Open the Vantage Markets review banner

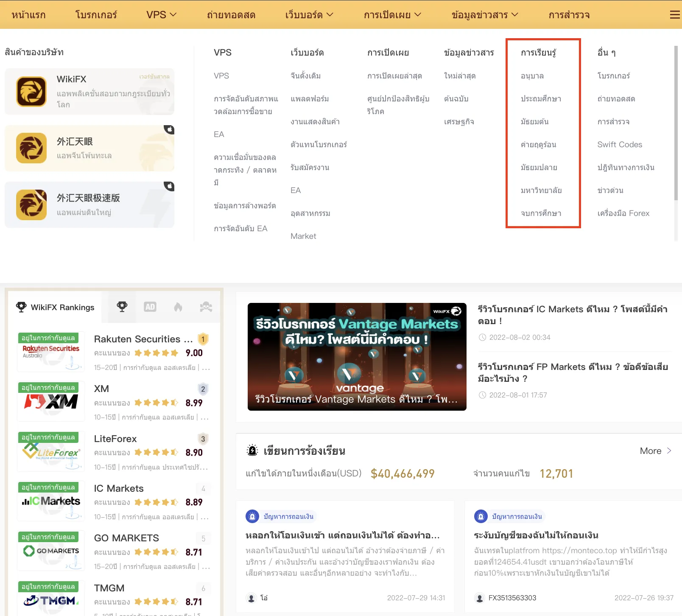pyautogui.click(x=357, y=356)
